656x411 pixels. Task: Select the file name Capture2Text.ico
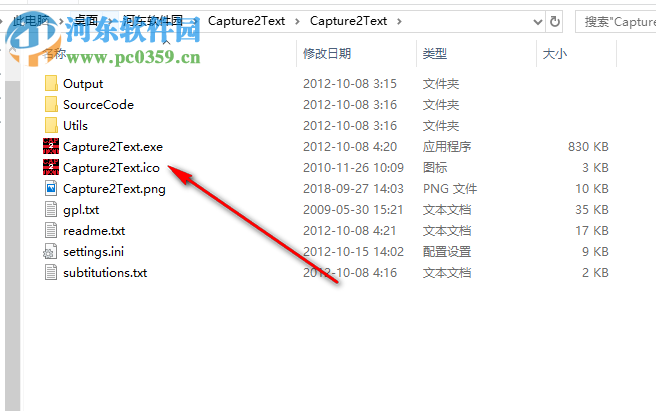click(111, 167)
